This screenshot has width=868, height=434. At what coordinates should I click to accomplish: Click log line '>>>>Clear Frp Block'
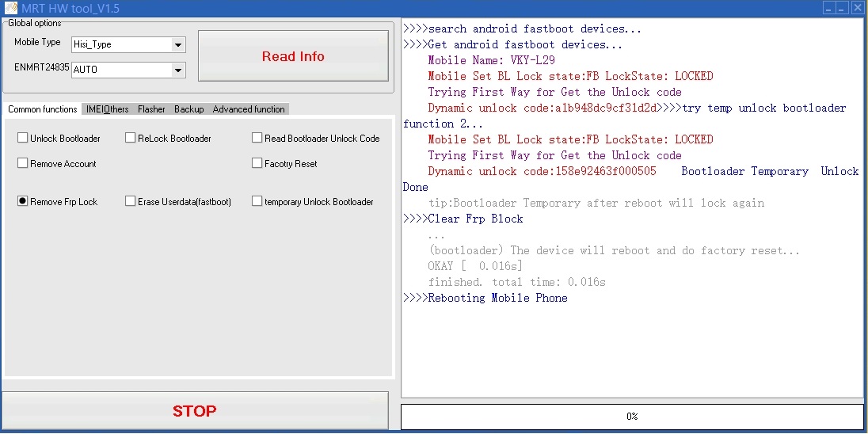coord(463,219)
